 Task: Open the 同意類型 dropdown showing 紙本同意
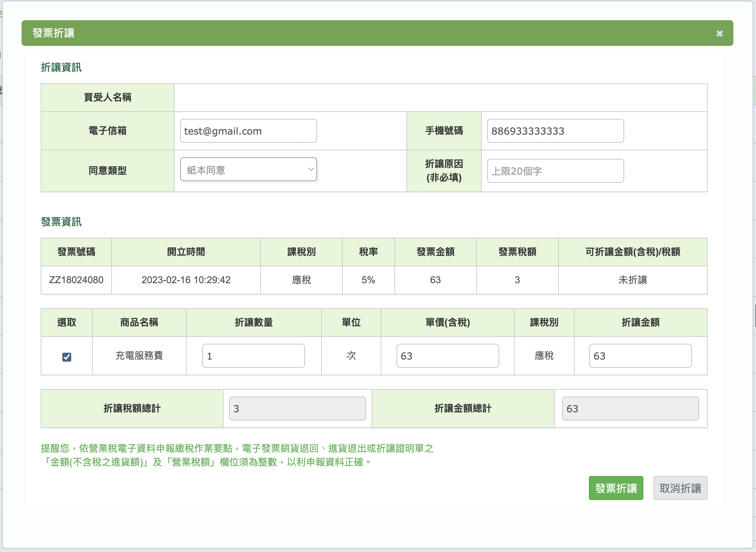tap(249, 170)
